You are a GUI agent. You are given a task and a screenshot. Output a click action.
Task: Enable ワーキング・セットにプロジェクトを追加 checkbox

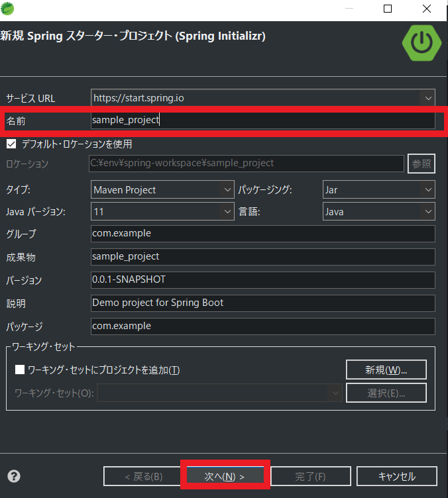click(20, 370)
